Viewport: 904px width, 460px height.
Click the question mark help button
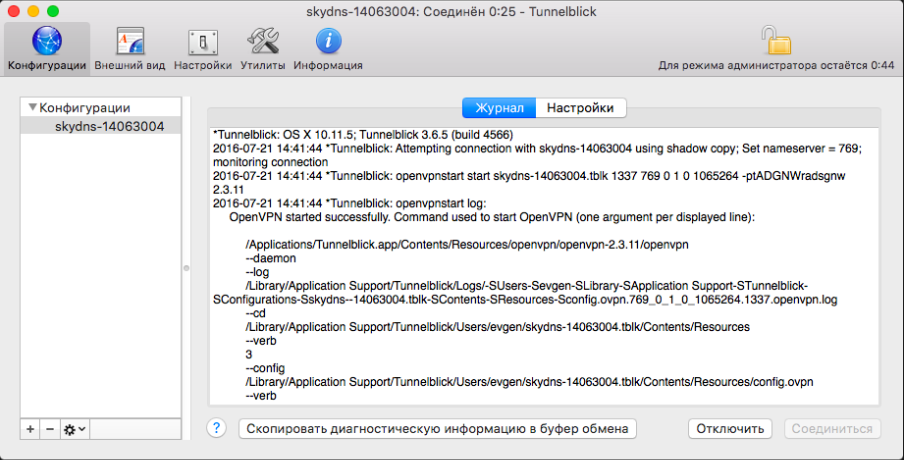tap(216, 428)
